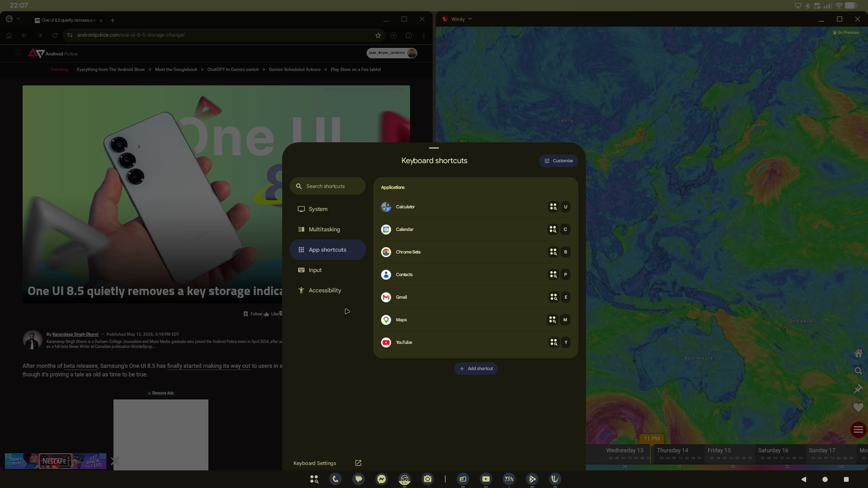Open the Karandeep Singh Oberoi author link
The height and width of the screenshot is (488, 868).
(75, 334)
